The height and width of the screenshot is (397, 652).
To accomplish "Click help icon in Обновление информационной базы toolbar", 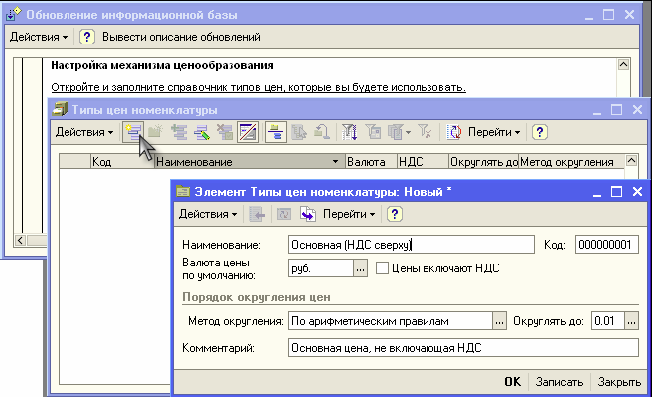I will 86,37.
